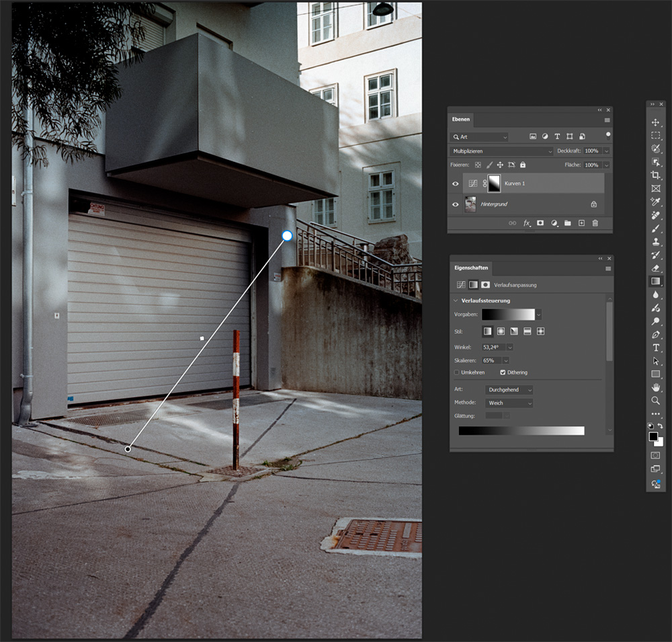The image size is (672, 642).
Task: Select the Spot Healing Brush tool
Action: pos(655,215)
